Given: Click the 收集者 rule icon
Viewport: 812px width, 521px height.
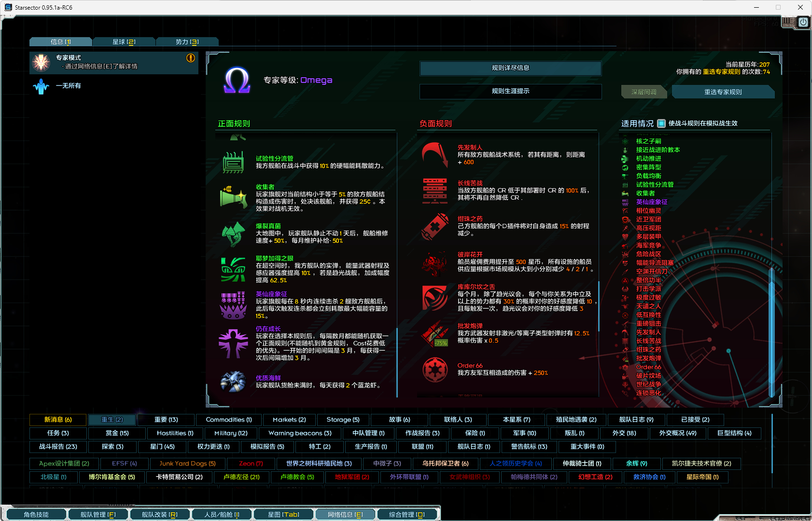Looking at the screenshot, I should coord(233,197).
